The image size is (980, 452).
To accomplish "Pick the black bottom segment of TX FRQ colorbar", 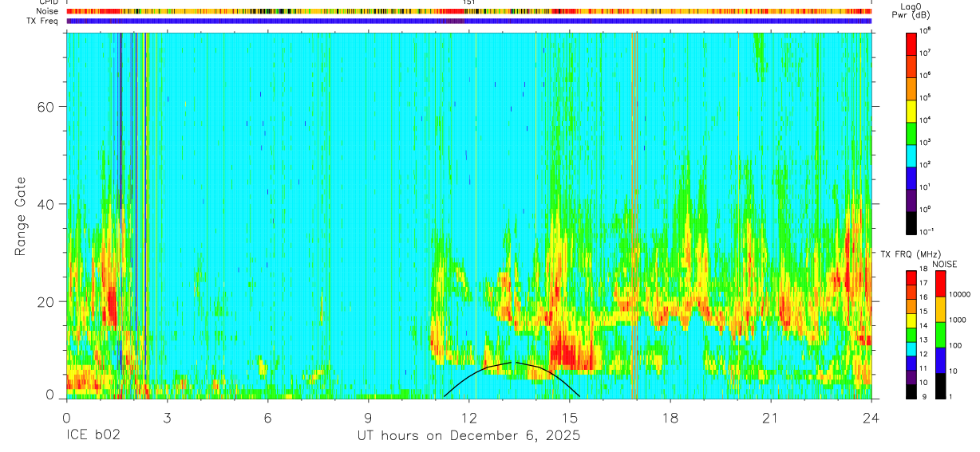I will tap(911, 391).
